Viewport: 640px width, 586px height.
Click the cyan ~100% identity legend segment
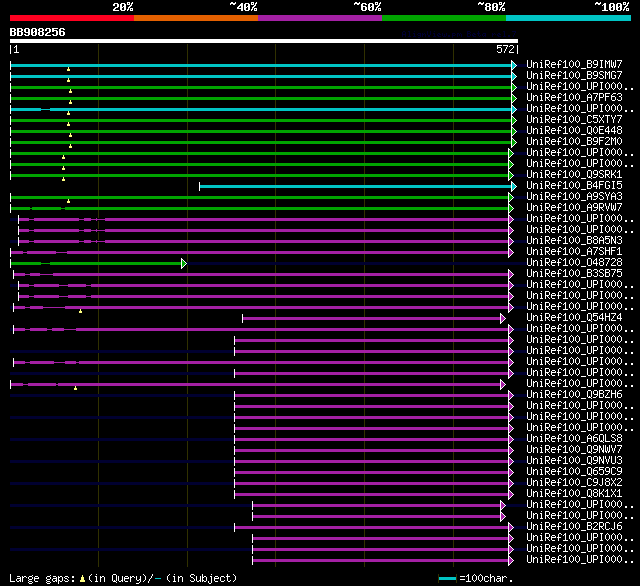[x=569, y=18]
